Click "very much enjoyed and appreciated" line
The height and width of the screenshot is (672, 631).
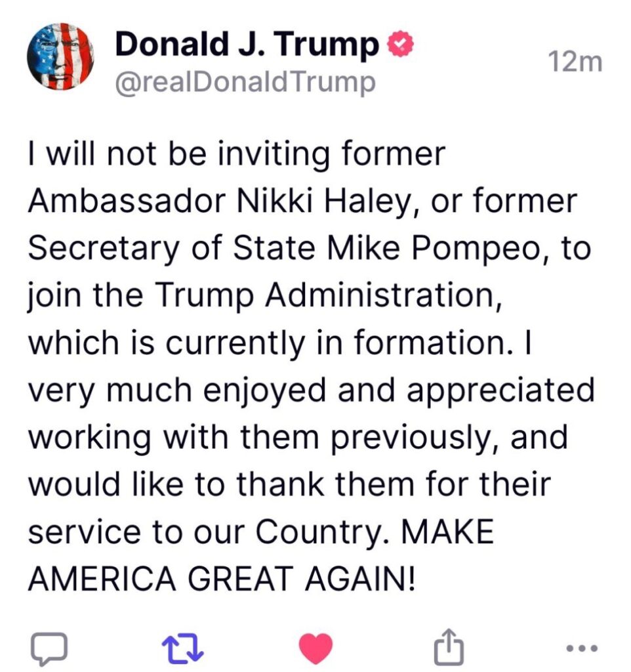click(x=312, y=391)
